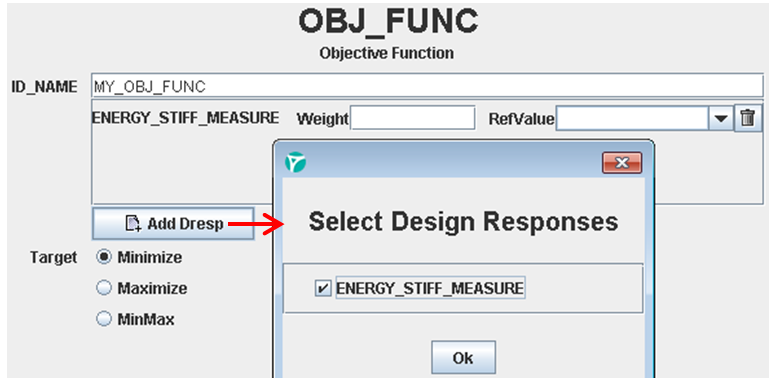Pick the MinMax target radio button
The image size is (777, 382).
(104, 319)
